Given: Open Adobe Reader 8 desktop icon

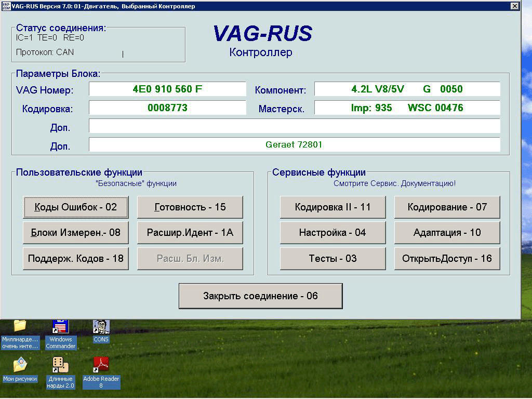Looking at the screenshot, I should [x=101, y=365].
